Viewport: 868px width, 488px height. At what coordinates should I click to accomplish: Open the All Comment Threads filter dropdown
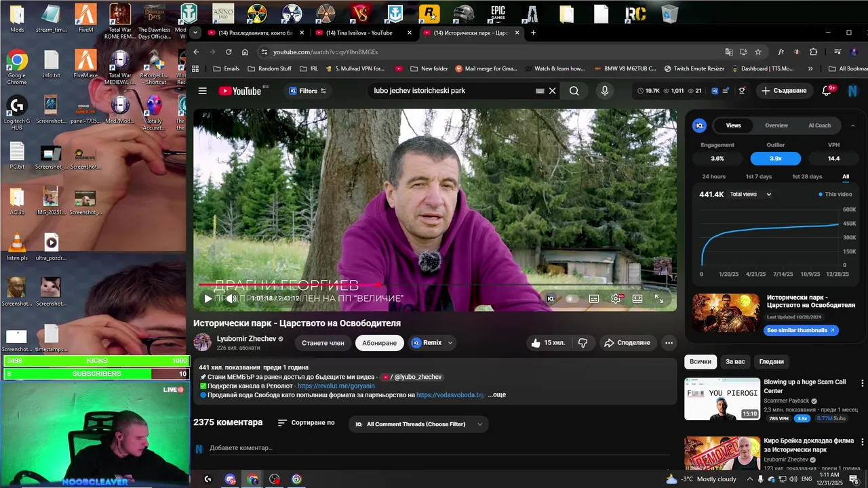[x=419, y=424]
